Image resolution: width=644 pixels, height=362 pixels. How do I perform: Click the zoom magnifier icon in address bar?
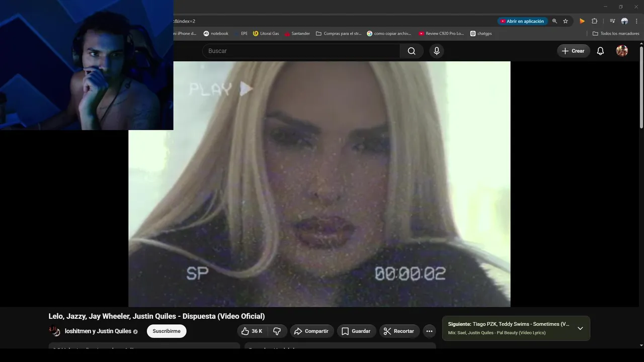click(x=554, y=21)
